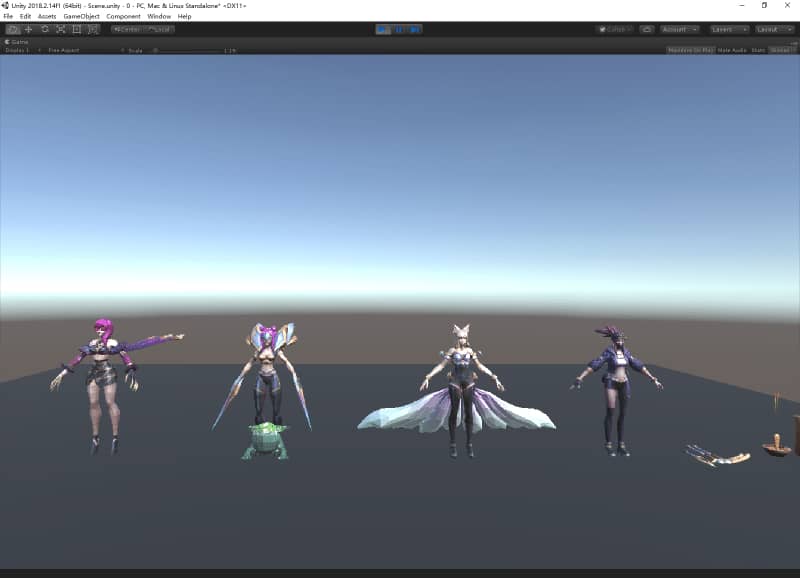
Task: Open the GameObject menu
Action: tap(82, 16)
